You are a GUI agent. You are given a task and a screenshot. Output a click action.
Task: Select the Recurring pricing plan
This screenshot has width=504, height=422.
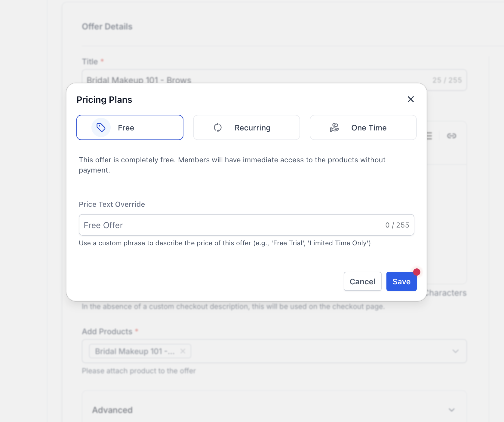coord(247,127)
